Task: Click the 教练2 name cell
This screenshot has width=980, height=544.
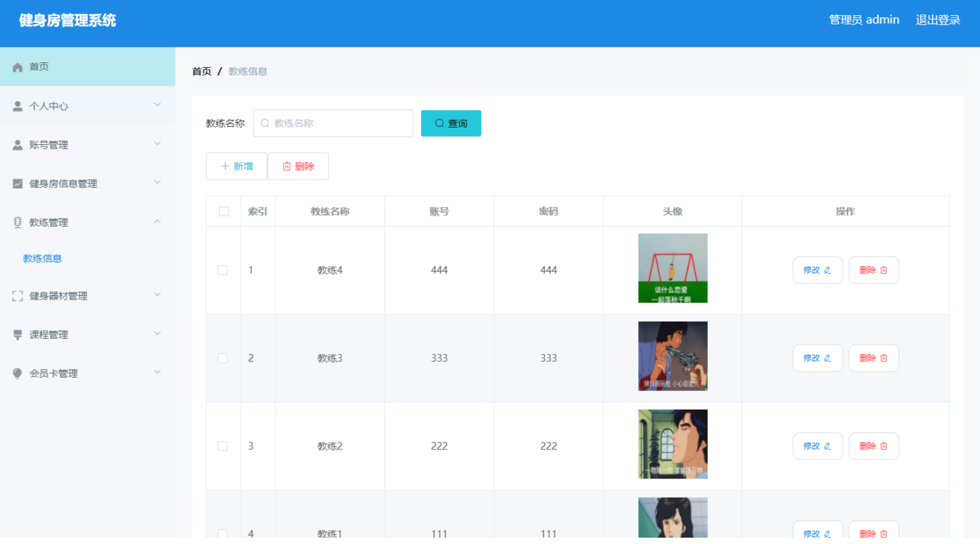Action: (x=330, y=446)
